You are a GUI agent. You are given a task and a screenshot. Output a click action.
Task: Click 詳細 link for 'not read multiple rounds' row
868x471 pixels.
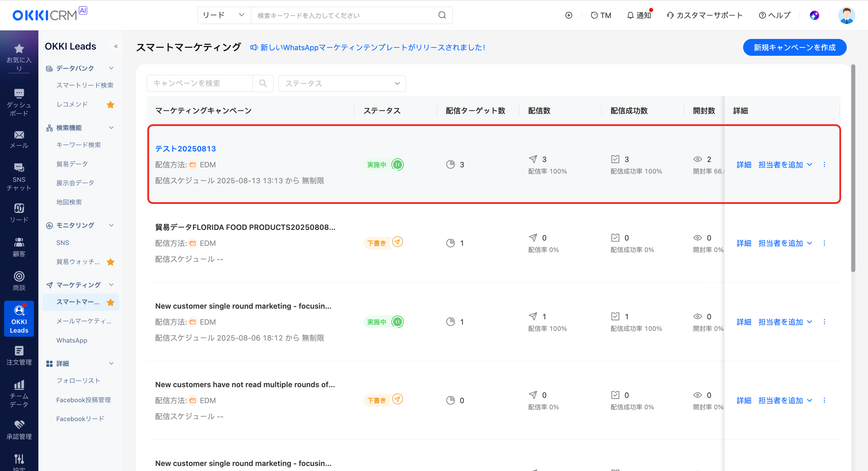point(744,400)
